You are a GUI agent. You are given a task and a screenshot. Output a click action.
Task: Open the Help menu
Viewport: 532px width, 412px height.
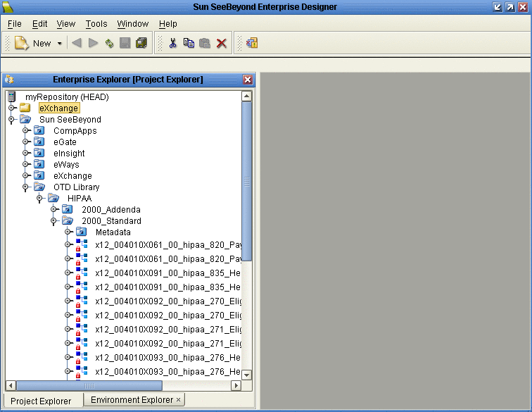[x=168, y=24]
